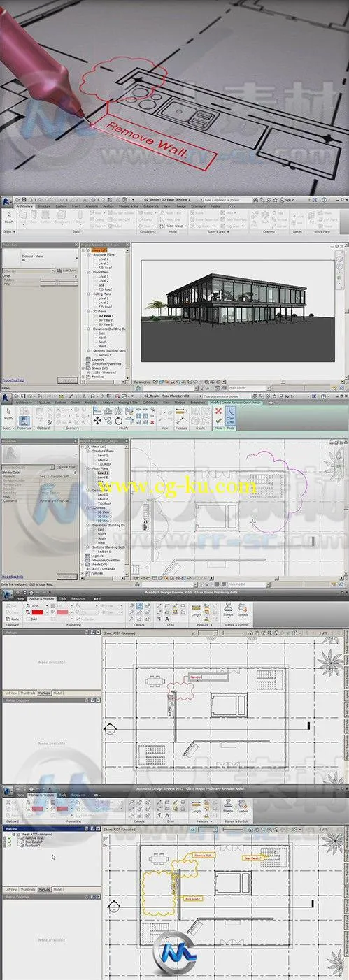Open Structure tab in Revit 3D view window
The width and height of the screenshot is (349, 980).
[x=44, y=206]
